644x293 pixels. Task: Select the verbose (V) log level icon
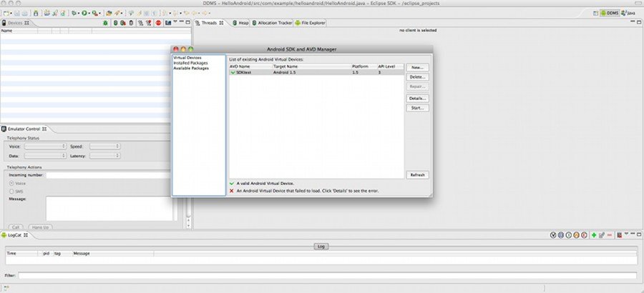553,235
